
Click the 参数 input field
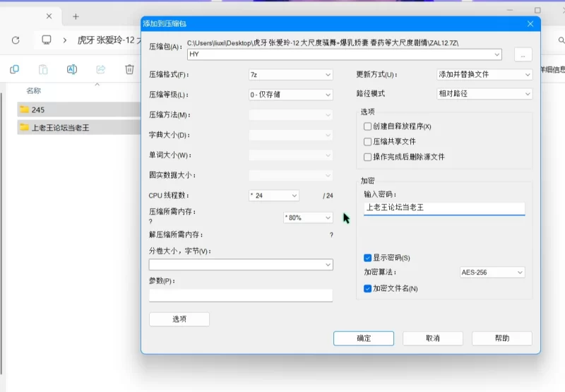pos(241,295)
